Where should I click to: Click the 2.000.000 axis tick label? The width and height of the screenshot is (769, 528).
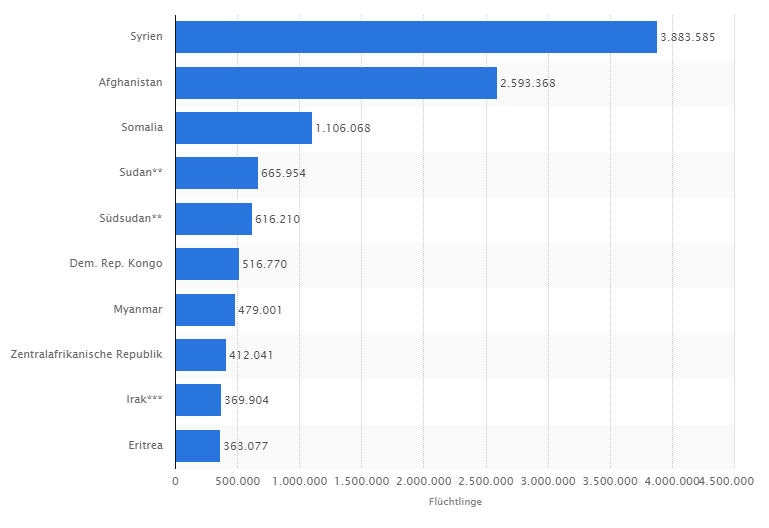(x=424, y=481)
